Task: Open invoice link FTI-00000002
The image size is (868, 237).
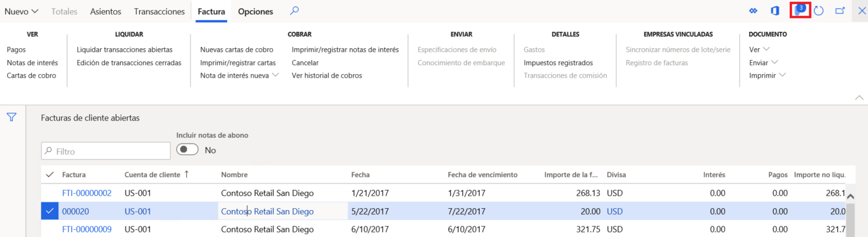Action: point(87,193)
